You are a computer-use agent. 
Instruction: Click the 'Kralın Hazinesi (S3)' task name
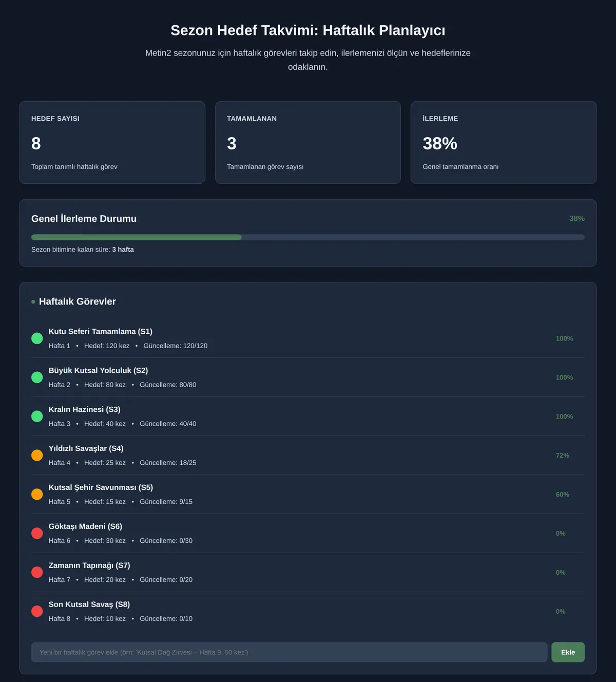[85, 410]
